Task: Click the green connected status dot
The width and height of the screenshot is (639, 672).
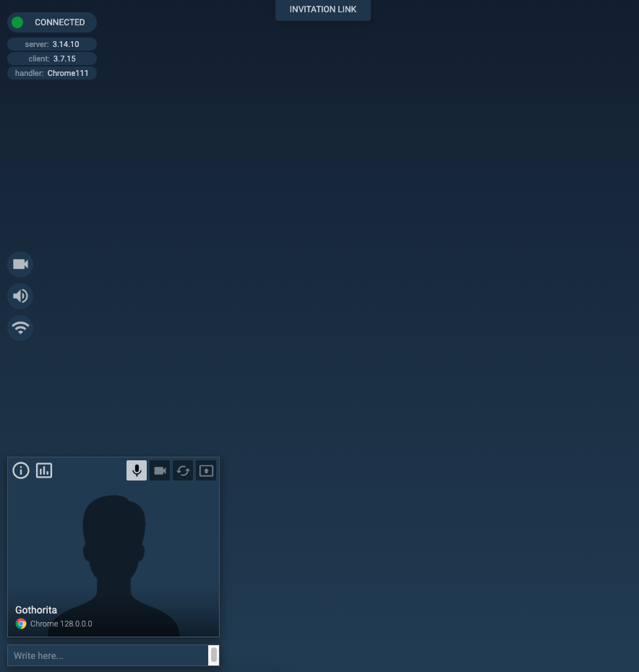Action: pyautogui.click(x=17, y=22)
